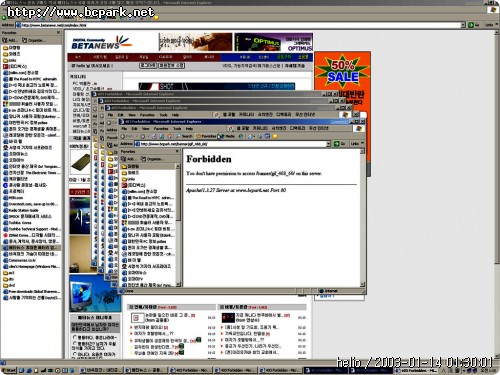The height and width of the screenshot is (375, 500).
Task: Click Refresh icon in front window toolbar
Action: (162, 136)
